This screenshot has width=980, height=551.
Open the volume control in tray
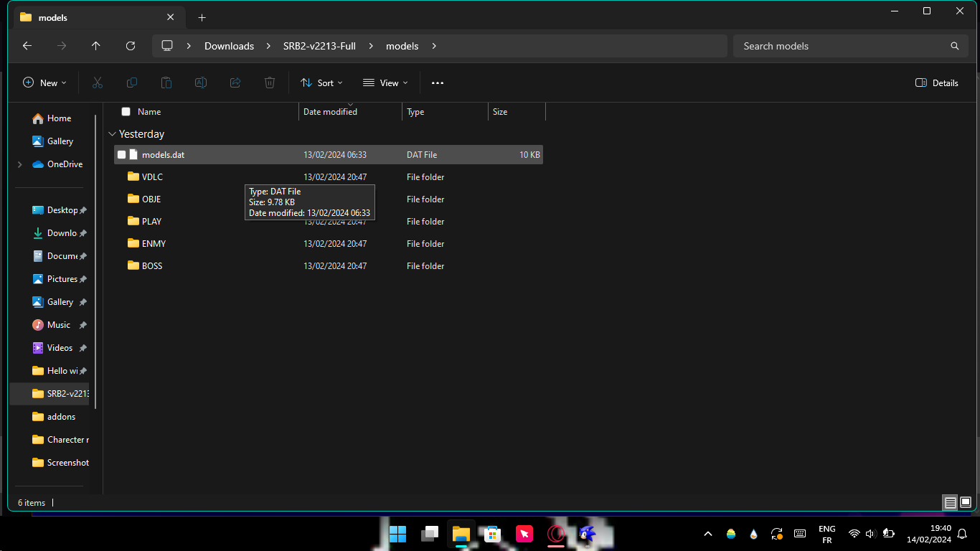pyautogui.click(x=871, y=534)
